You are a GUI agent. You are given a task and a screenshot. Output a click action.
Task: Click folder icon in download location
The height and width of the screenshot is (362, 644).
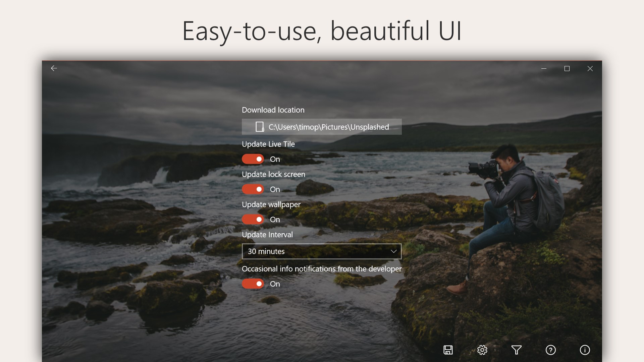coord(260,127)
